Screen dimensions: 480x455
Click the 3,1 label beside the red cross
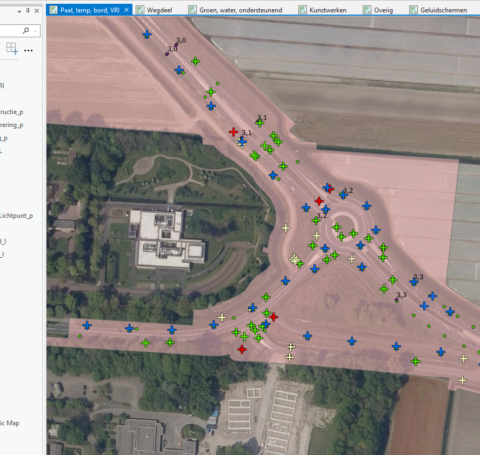point(246,133)
